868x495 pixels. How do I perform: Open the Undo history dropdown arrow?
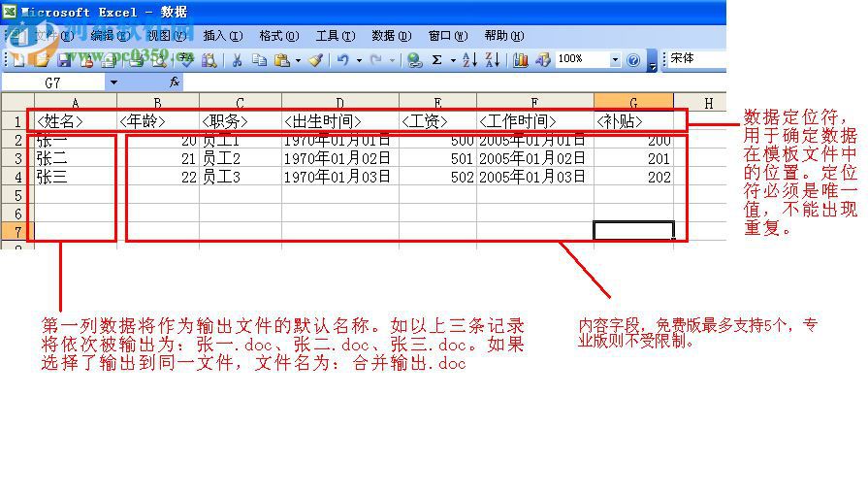click(359, 60)
